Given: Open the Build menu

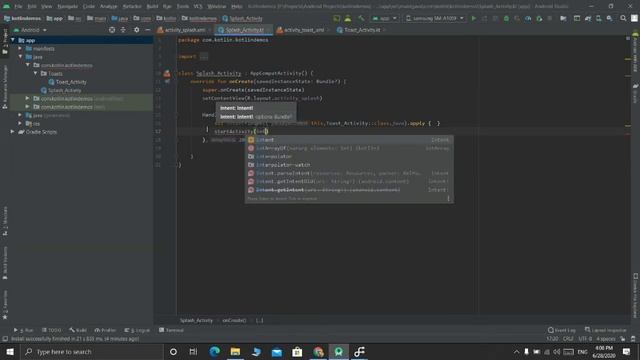Looking at the screenshot, I should pos(152,7).
